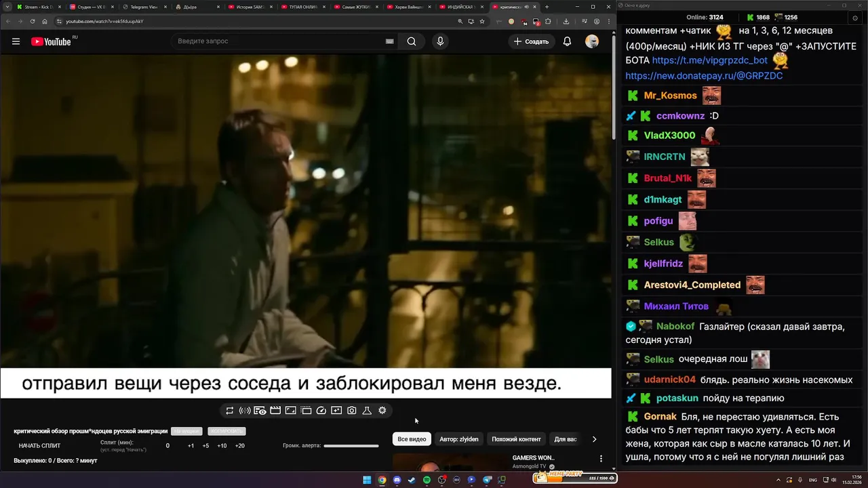The height and width of the screenshot is (488, 868).
Task: Open the YouTube account avatar menu
Action: click(x=592, y=41)
